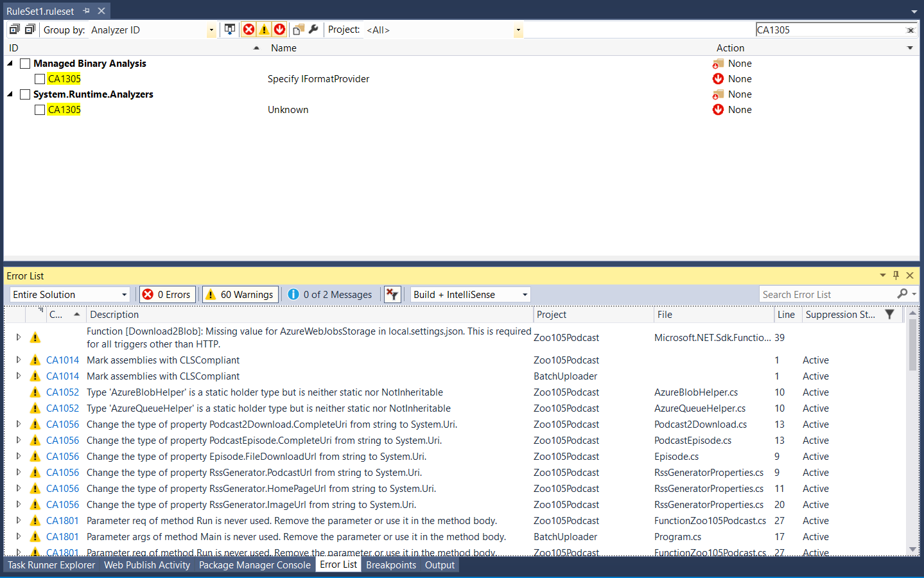Switch to the Package Manager Console tab
Screen dimensions: 924x578
coord(254,565)
